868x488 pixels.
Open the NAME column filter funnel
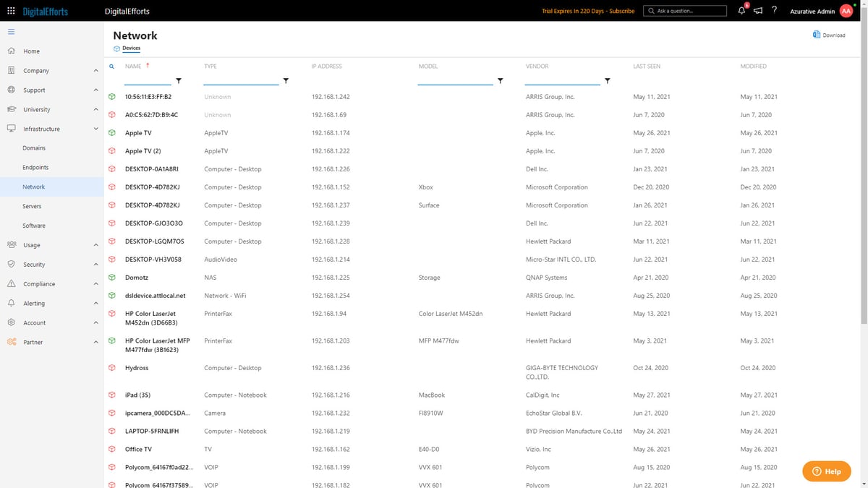coord(179,81)
